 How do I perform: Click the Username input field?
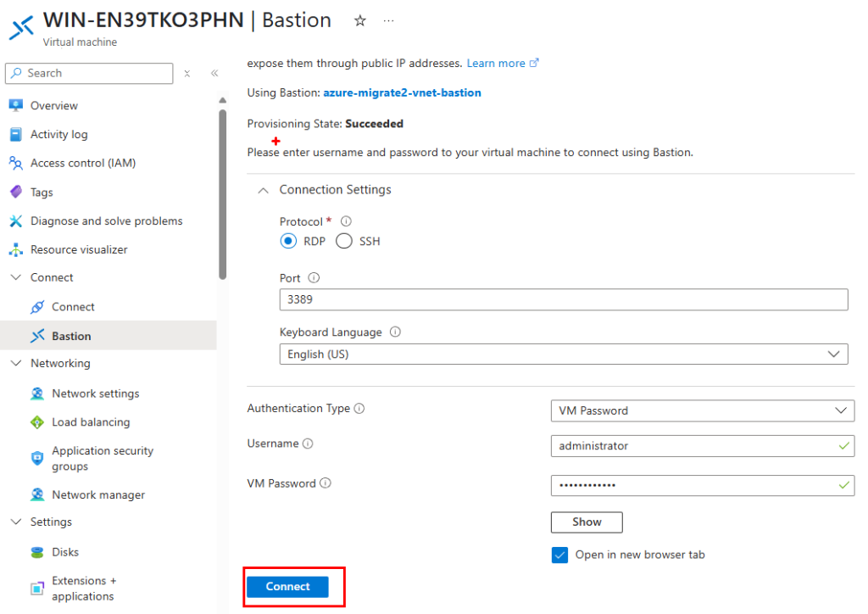pos(703,446)
